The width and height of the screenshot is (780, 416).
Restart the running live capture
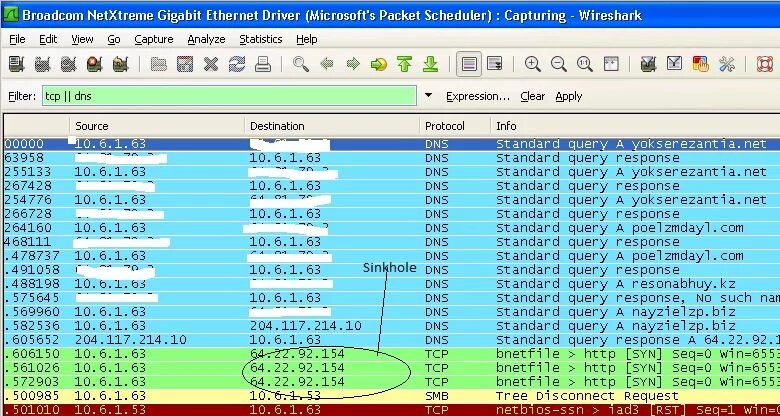click(x=120, y=64)
